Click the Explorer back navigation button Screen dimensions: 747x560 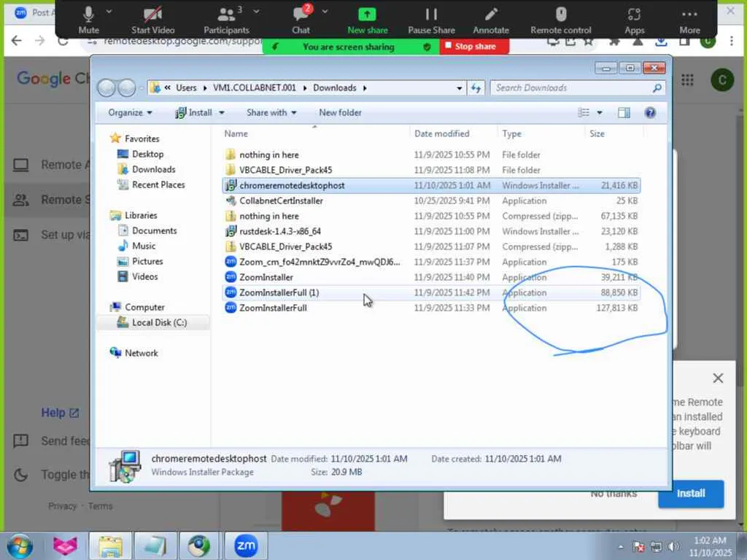[x=107, y=87]
